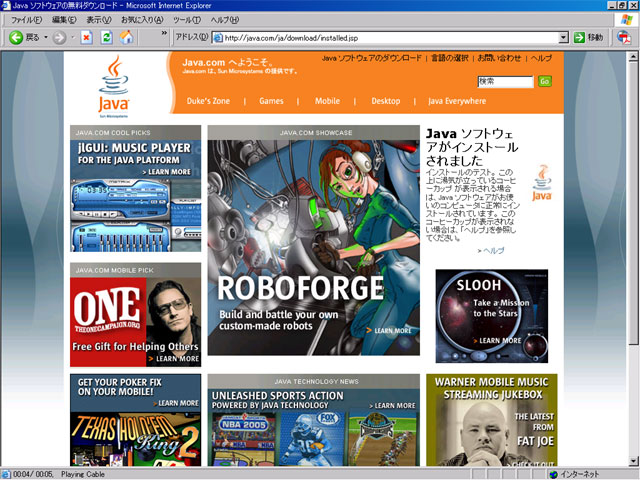This screenshot has height=480, width=640.
Task: Click the Home icon in toolbar
Action: tap(126, 37)
